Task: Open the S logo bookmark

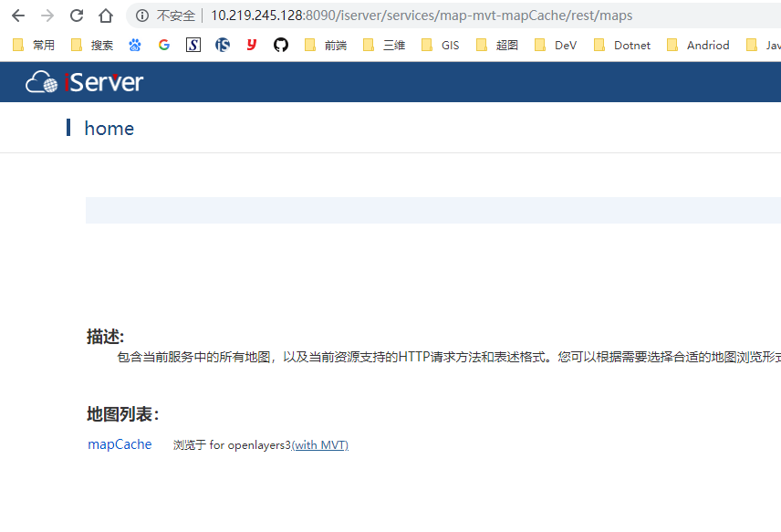Action: pos(193,46)
